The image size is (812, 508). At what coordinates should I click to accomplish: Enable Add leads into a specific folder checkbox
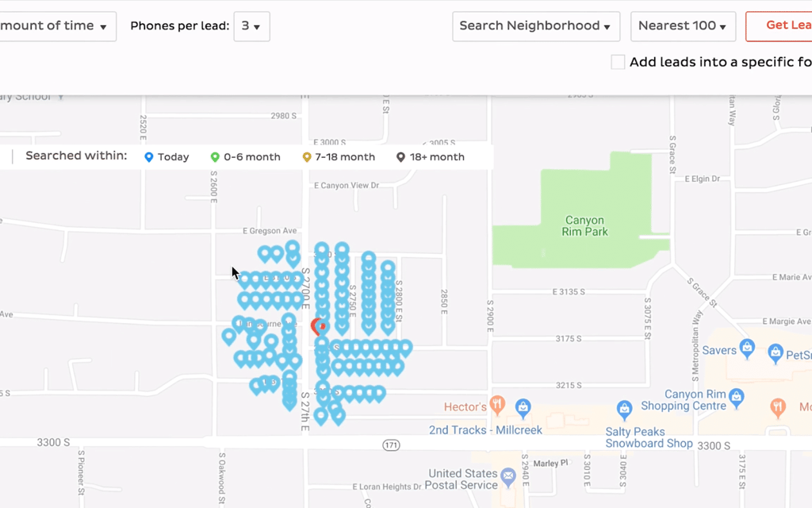click(618, 62)
